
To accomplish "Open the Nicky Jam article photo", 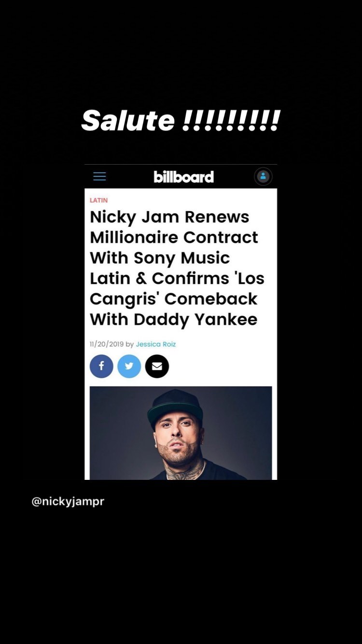I will tap(181, 433).
